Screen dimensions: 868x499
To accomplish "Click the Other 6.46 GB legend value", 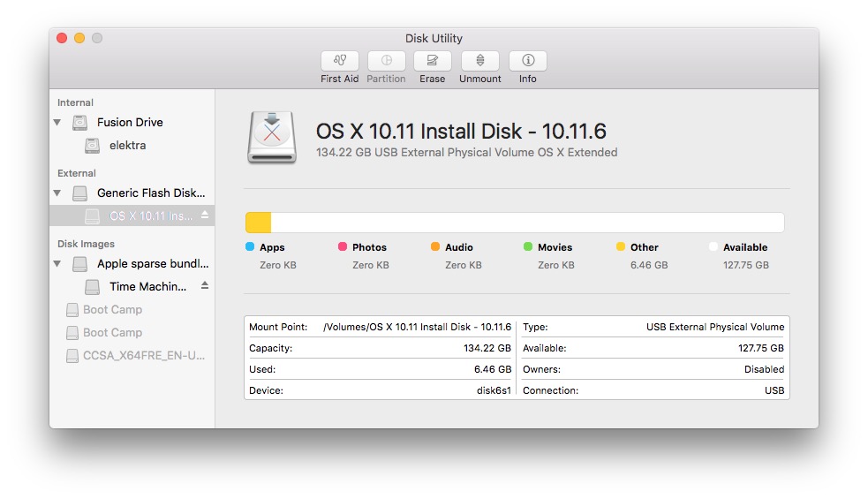I will click(649, 265).
